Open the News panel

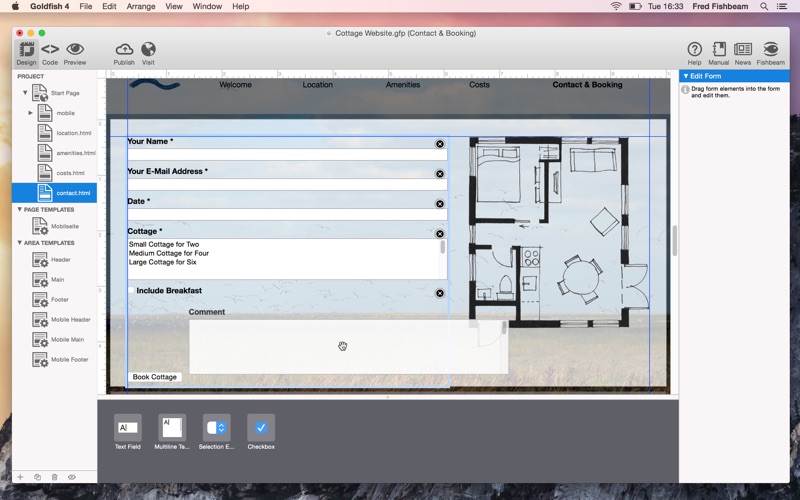(x=743, y=52)
